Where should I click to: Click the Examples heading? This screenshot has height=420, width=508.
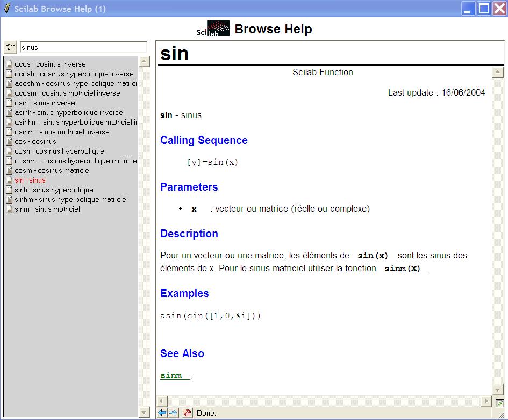pyautogui.click(x=184, y=293)
